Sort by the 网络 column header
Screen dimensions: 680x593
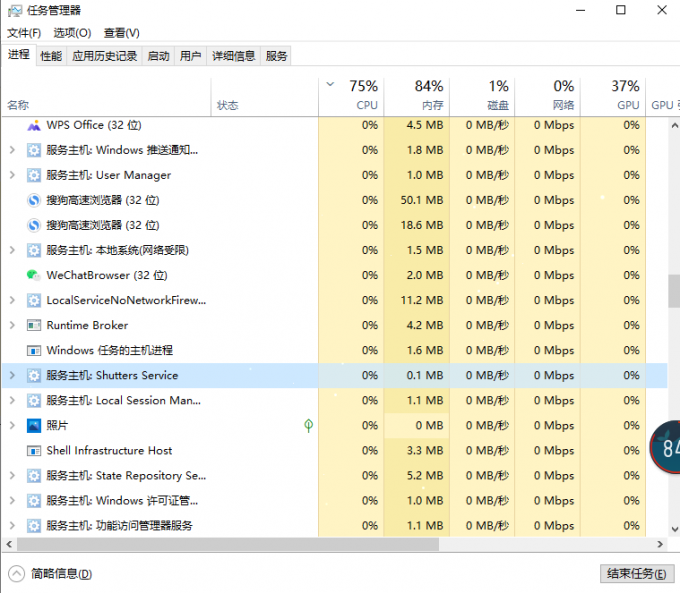(548, 96)
